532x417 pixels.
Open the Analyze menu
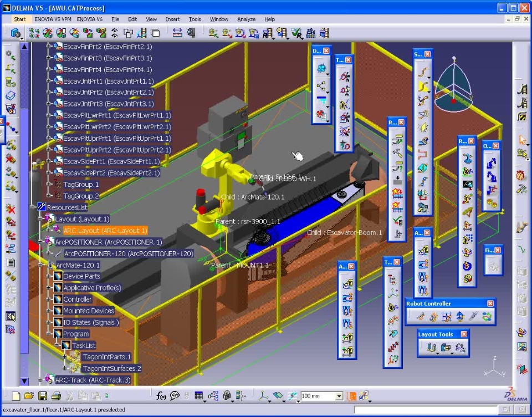pos(246,19)
